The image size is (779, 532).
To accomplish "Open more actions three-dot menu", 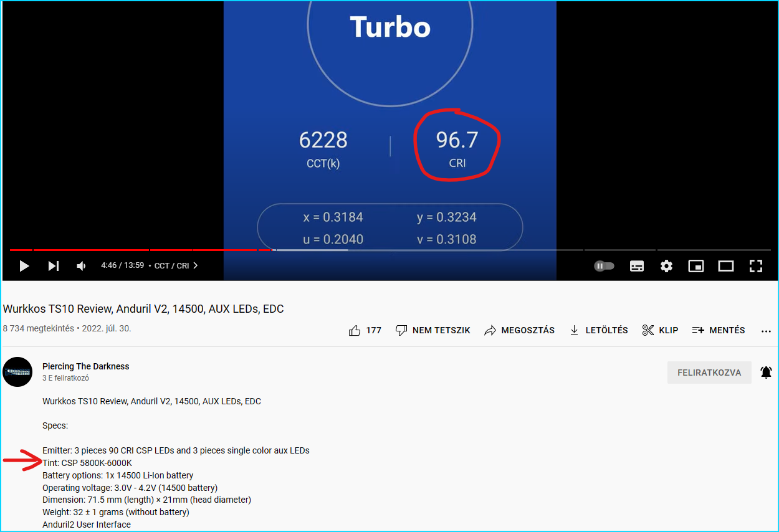I will [x=766, y=331].
